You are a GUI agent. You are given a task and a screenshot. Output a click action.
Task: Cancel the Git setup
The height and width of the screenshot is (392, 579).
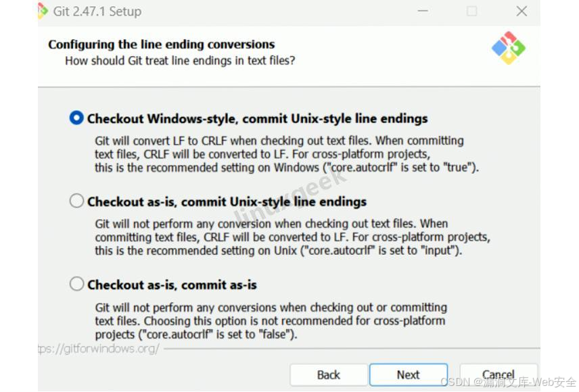coord(498,374)
